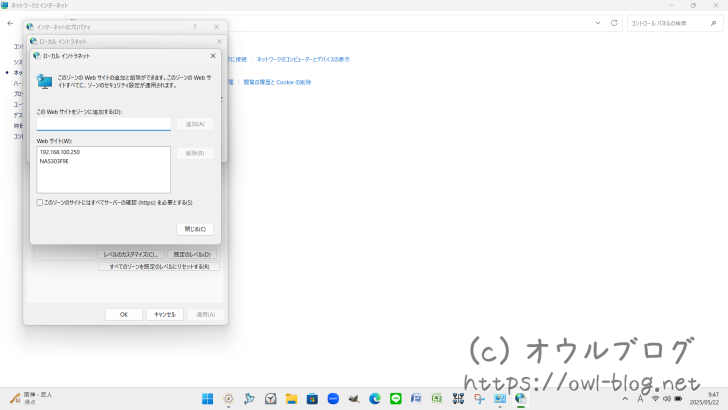The height and width of the screenshot is (410, 728).
Task: Click レベルのカスタマイズ(C) button
Action: click(x=131, y=254)
